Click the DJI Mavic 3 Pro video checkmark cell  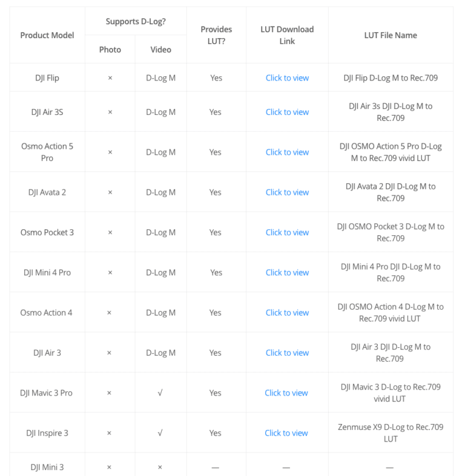(x=160, y=393)
